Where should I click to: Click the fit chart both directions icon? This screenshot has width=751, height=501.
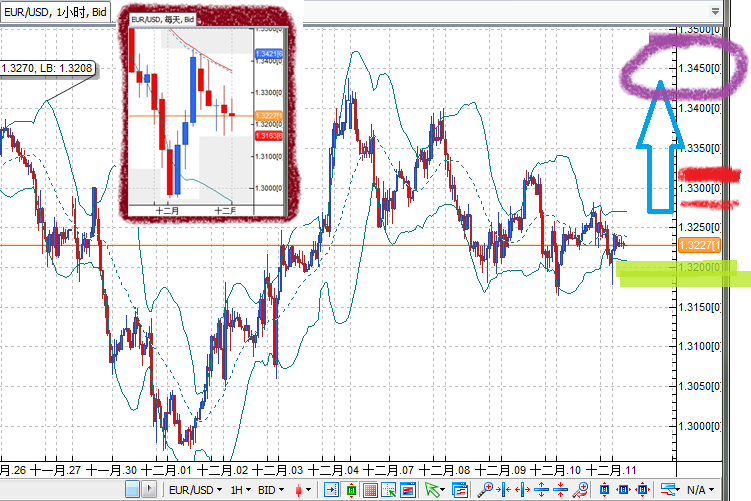(642, 490)
